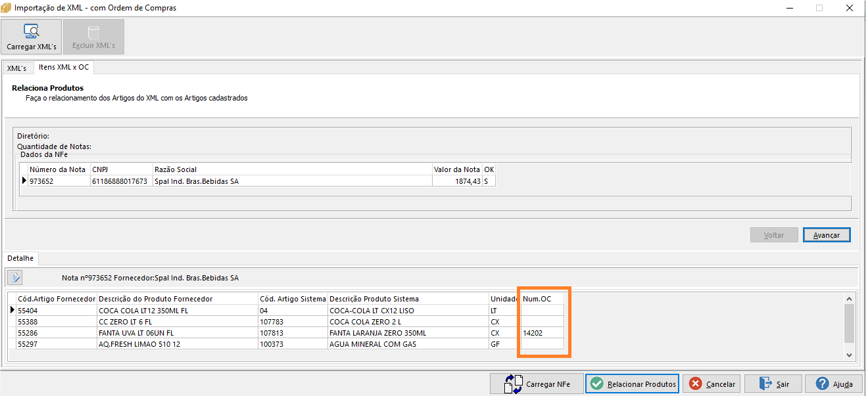The image size is (868, 398).
Task: Click the Cancelar button
Action: pyautogui.click(x=711, y=384)
